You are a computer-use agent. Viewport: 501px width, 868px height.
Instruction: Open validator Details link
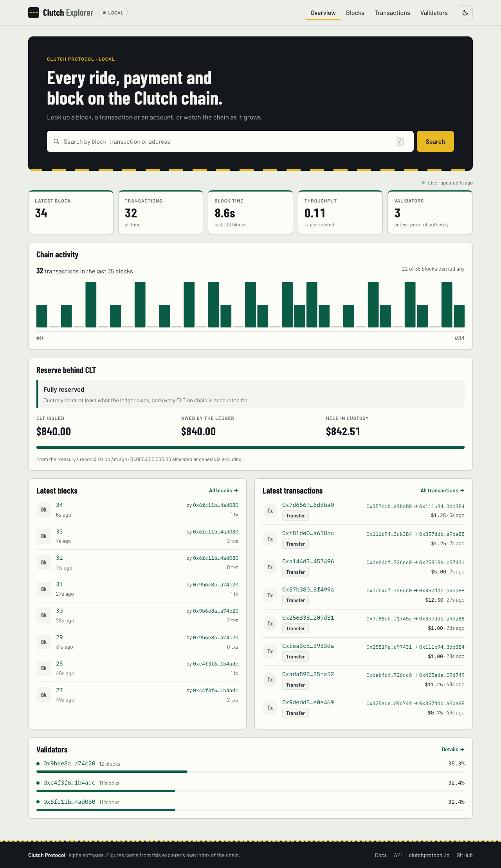pos(453,749)
